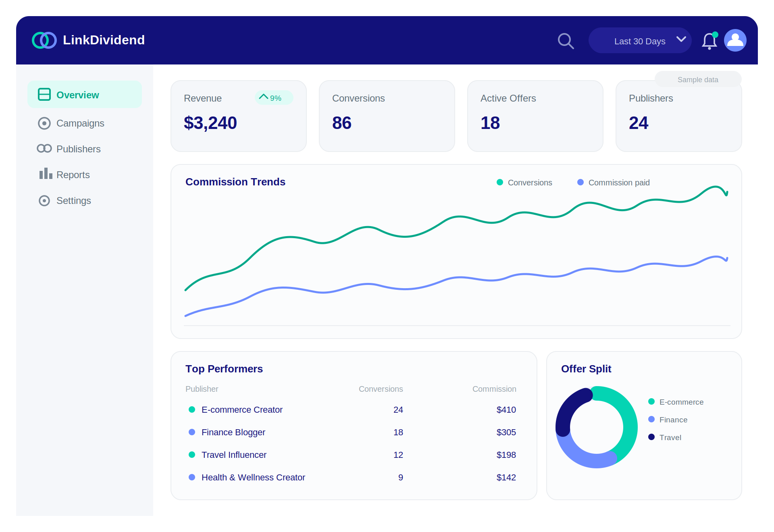Click the dot beside E-commerce Creator
774x532 pixels.
coord(192,409)
